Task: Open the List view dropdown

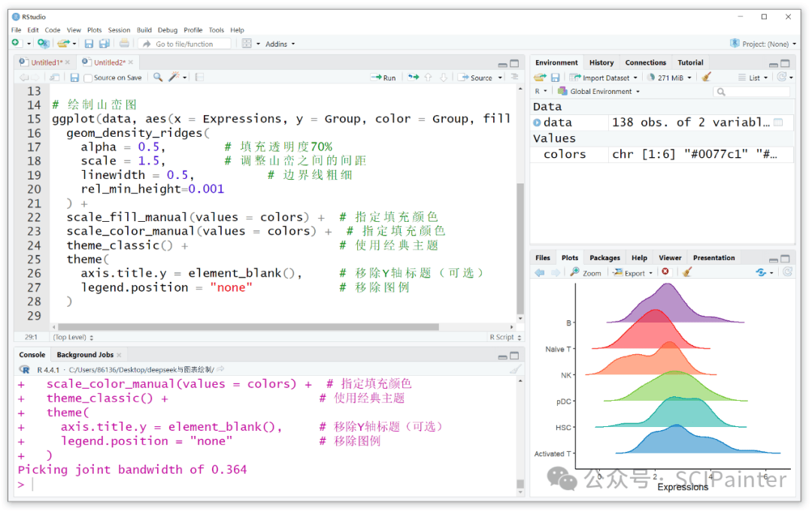Action: click(753, 77)
